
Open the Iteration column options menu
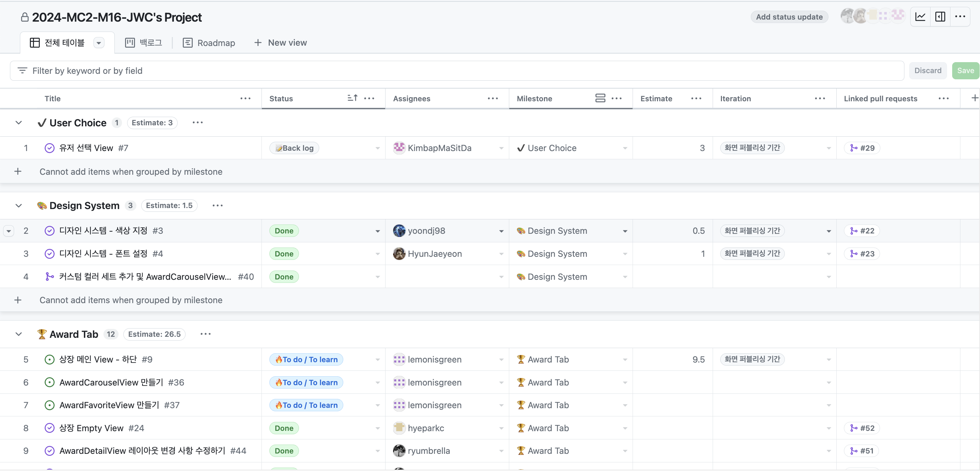point(820,99)
